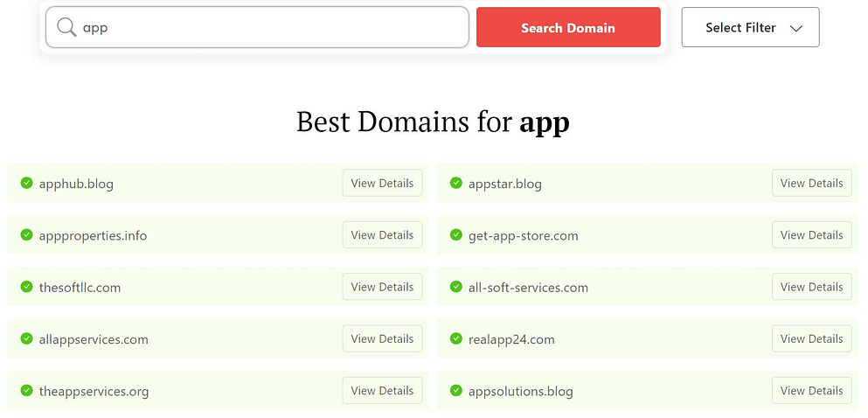This screenshot has width=868, height=418.
Task: Select the allappservices.com domain name
Action: pos(94,339)
